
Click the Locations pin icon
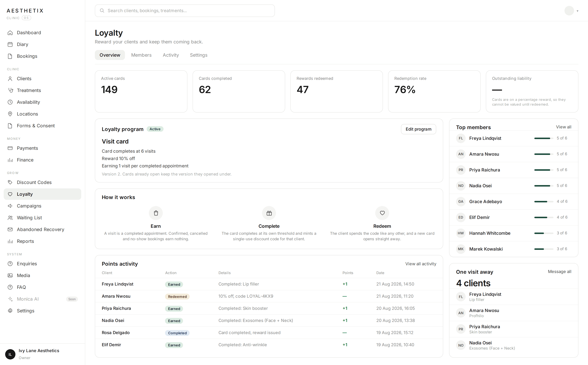pyautogui.click(x=10, y=114)
